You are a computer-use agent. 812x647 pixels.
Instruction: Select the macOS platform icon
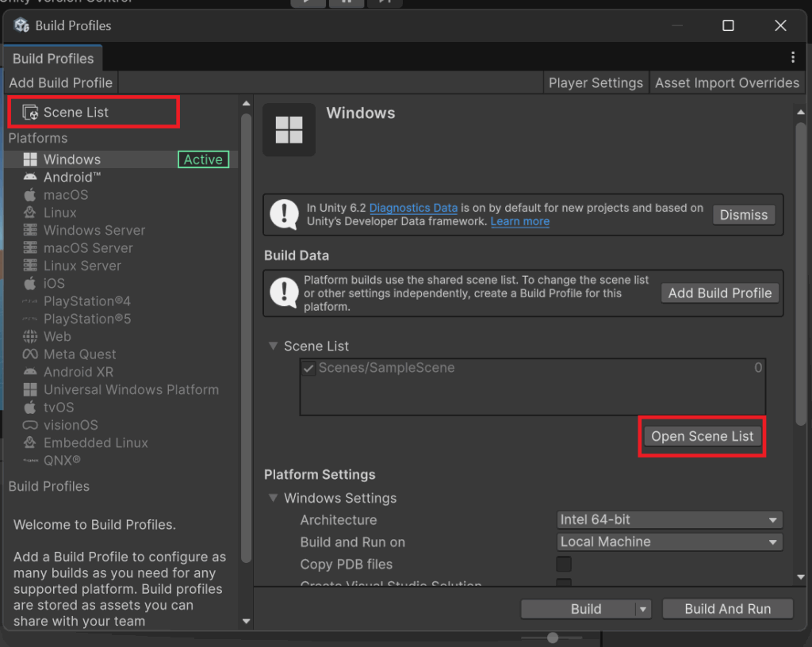pyautogui.click(x=30, y=195)
